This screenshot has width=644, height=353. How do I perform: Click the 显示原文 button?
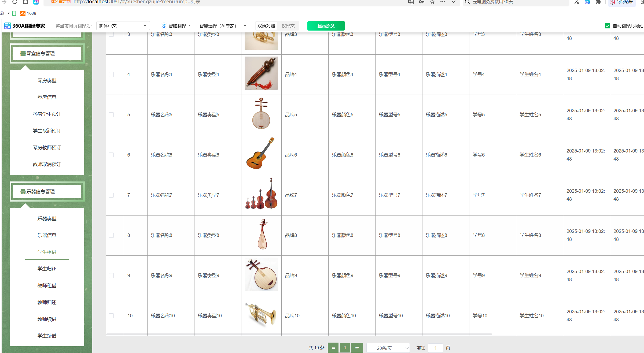tap(326, 26)
